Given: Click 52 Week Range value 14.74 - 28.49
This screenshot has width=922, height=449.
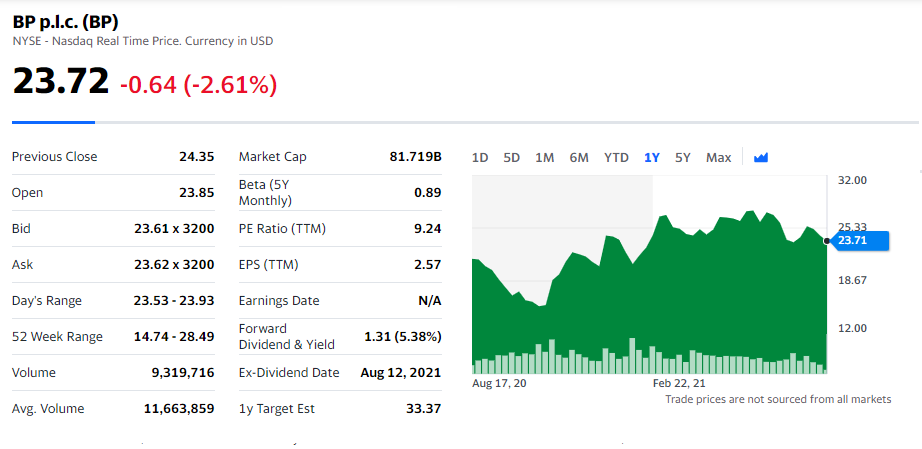Looking at the screenshot, I should (174, 337).
